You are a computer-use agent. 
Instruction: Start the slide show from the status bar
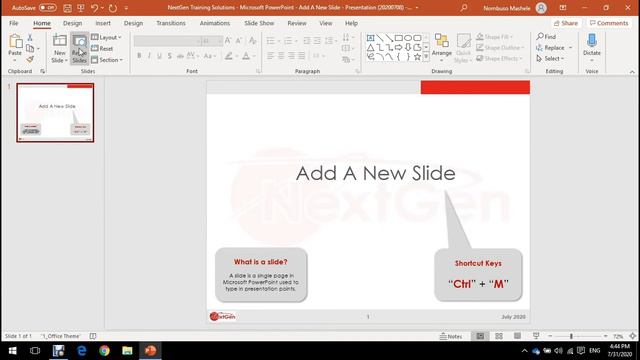536,336
